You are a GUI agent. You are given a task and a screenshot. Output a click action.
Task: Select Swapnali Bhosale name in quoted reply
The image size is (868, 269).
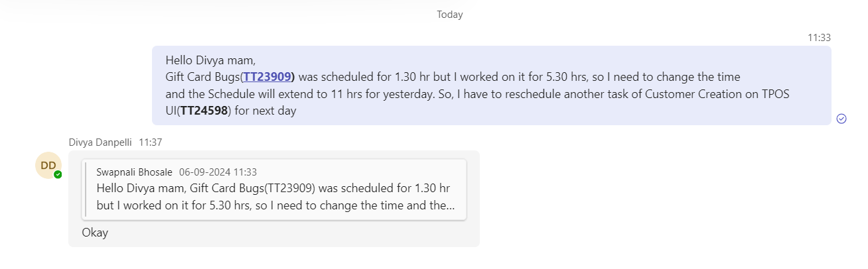(x=134, y=172)
